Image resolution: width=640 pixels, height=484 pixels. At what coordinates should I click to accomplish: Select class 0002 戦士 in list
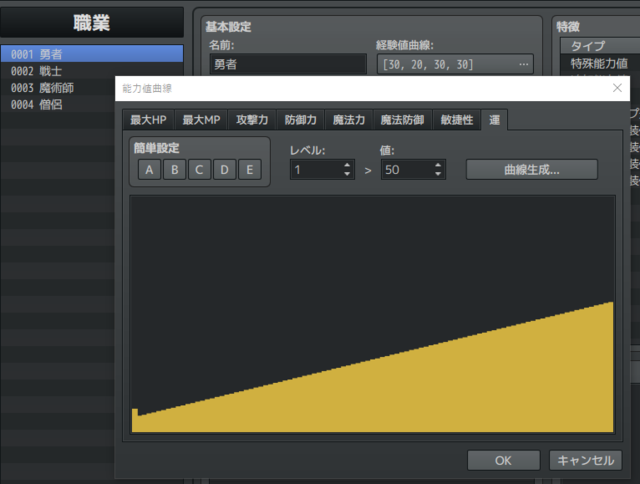pos(92,71)
